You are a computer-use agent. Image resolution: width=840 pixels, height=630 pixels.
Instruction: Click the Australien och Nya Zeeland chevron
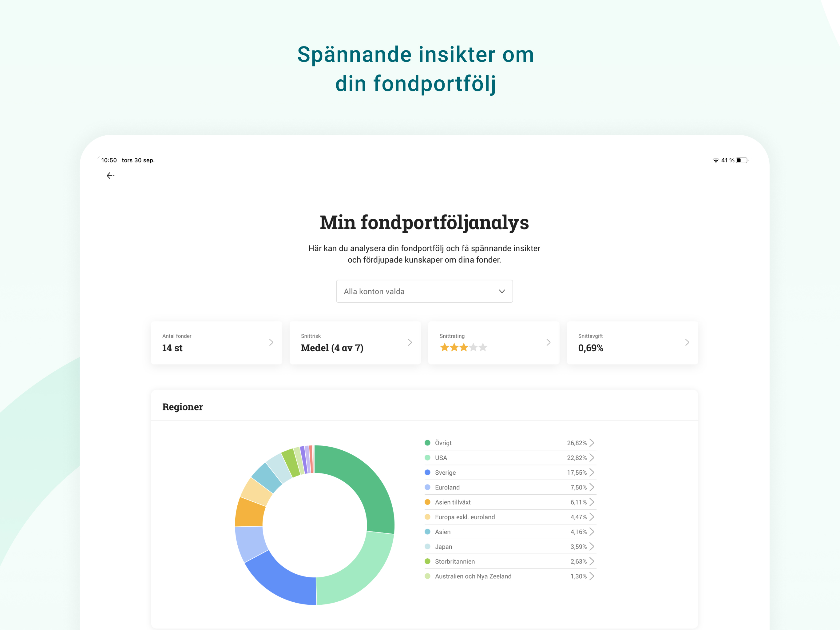(x=592, y=576)
